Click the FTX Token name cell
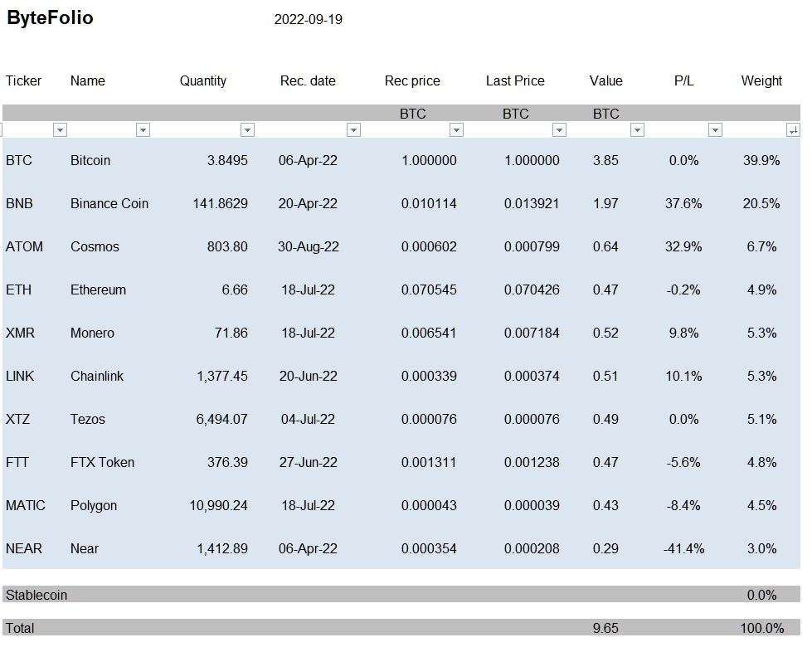 [103, 462]
